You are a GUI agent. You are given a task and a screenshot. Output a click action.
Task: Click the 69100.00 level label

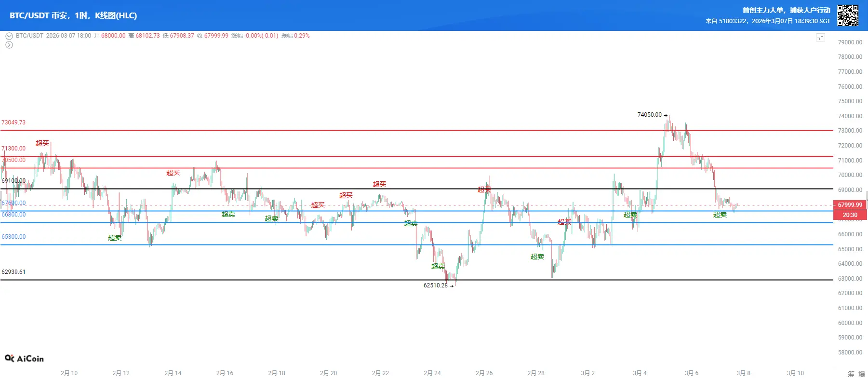(x=13, y=181)
